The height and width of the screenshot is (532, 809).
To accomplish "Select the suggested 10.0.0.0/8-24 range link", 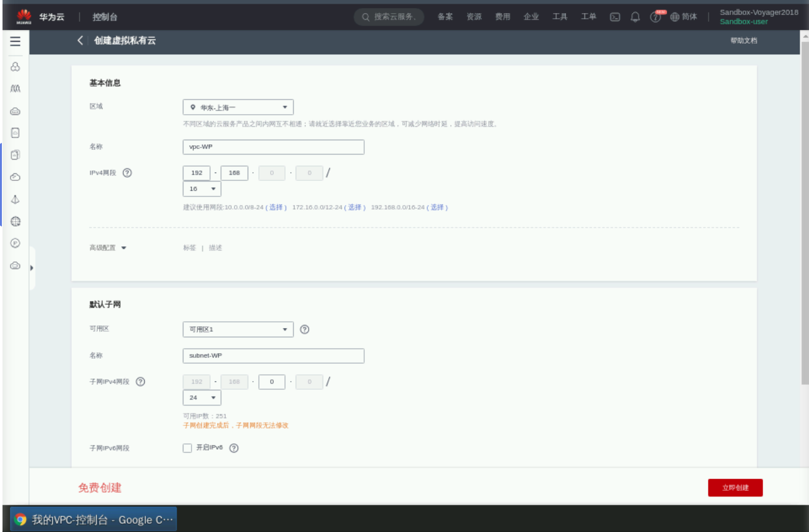I will click(276, 207).
